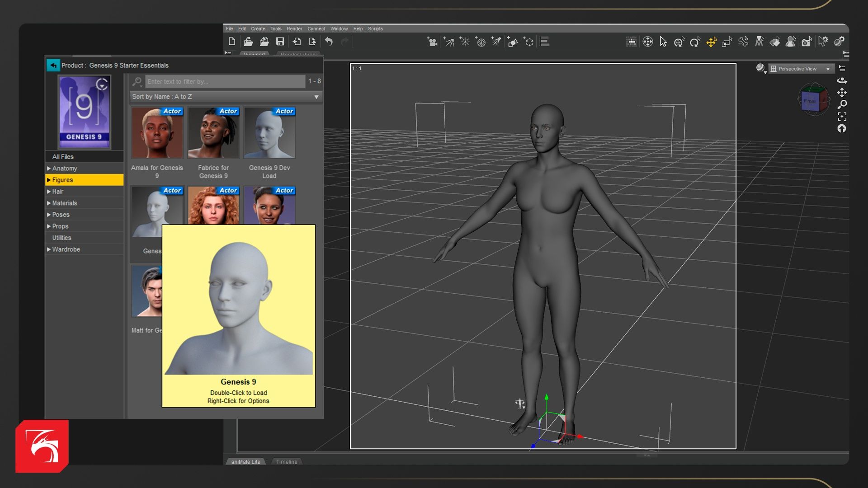Open the draw style sphere dropdown
The image size is (868, 488).
[761, 69]
